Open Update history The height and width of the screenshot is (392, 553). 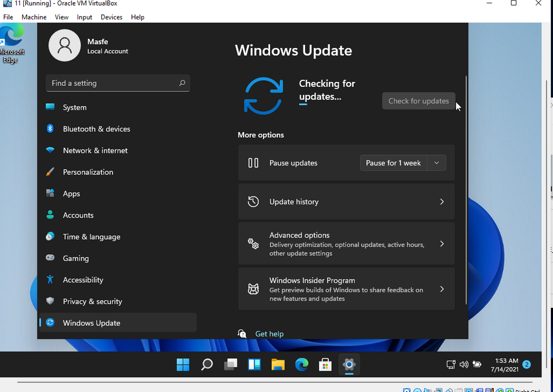[347, 202]
